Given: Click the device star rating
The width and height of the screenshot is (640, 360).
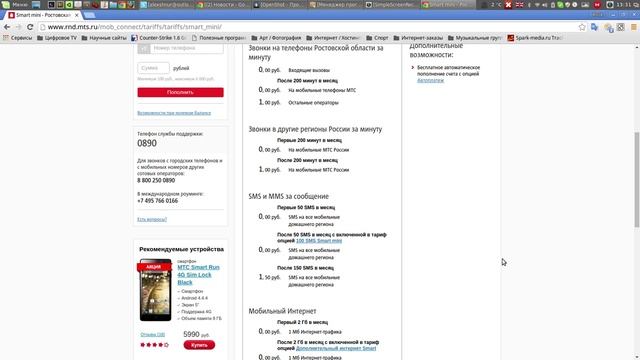Looking at the screenshot, I should [154, 345].
